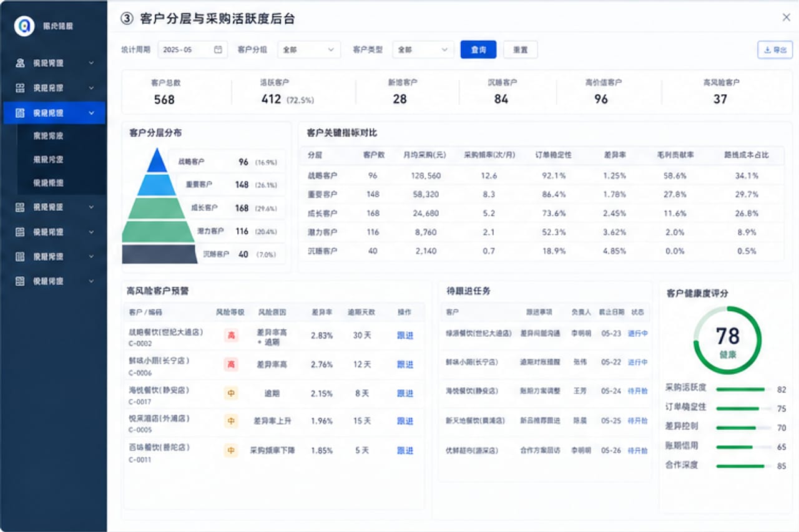Click the 订单稳定性 progress bar
The width and height of the screenshot is (799, 532).
click(744, 409)
